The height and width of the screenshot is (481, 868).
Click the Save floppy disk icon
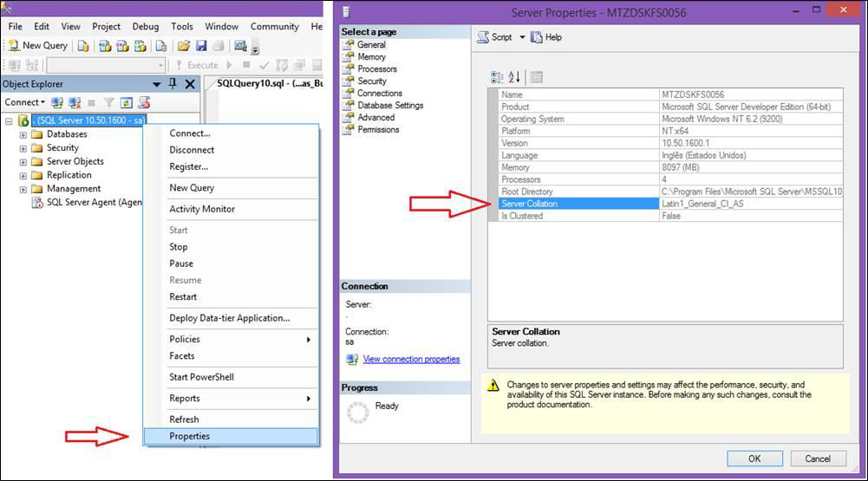click(201, 46)
